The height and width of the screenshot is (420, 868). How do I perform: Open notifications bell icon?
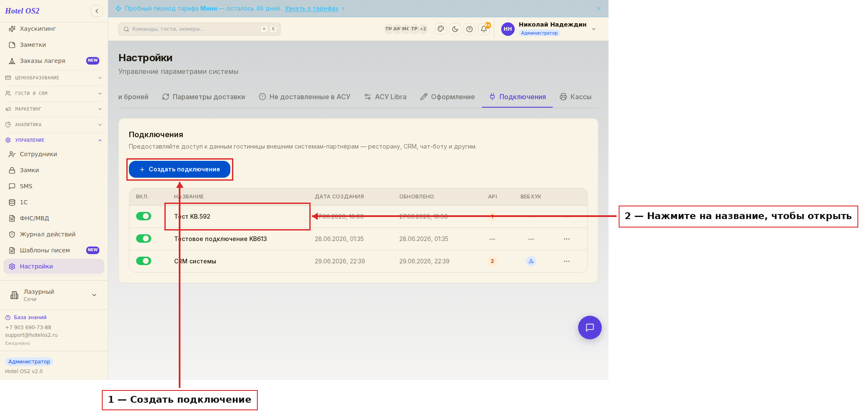[x=484, y=29]
